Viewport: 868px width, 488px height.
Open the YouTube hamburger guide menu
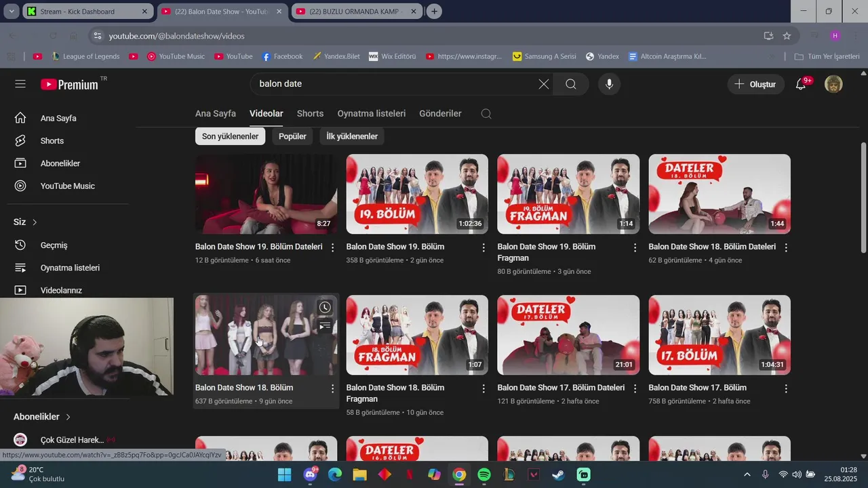tap(20, 84)
